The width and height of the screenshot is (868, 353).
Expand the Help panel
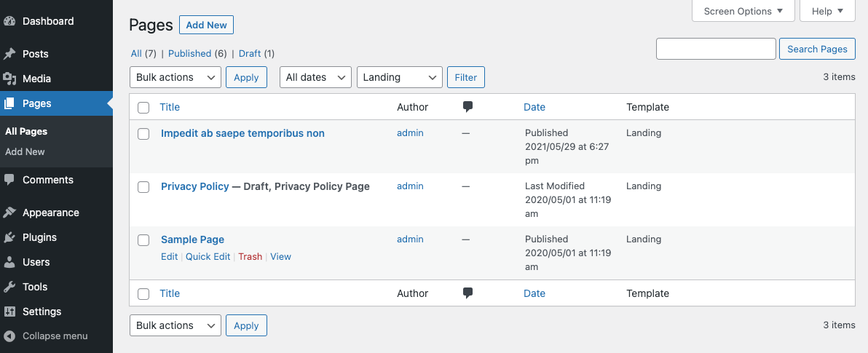[828, 11]
